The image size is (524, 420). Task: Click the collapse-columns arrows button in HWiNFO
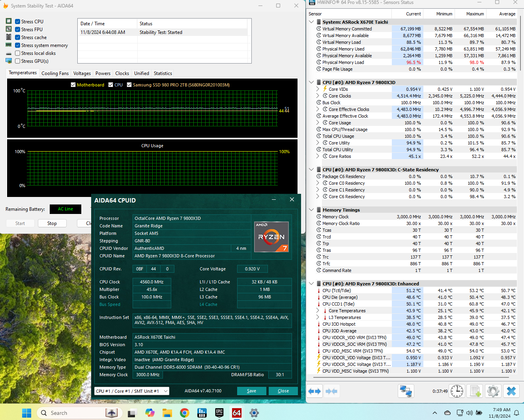(331, 391)
